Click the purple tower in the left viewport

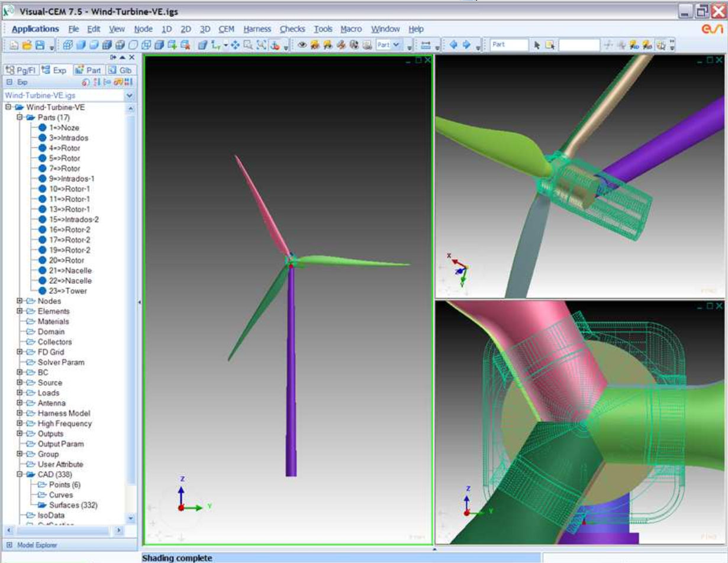tap(291, 373)
